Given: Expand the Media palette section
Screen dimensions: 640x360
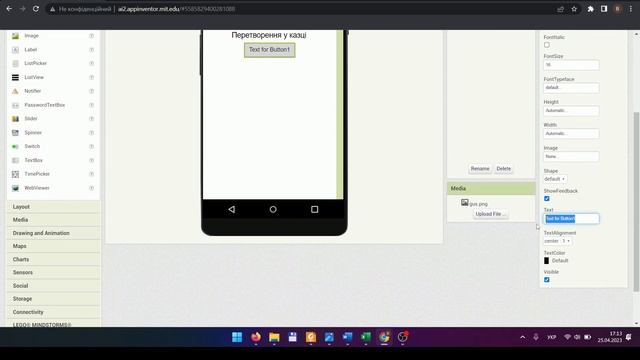Looking at the screenshot, I should (x=53, y=220).
